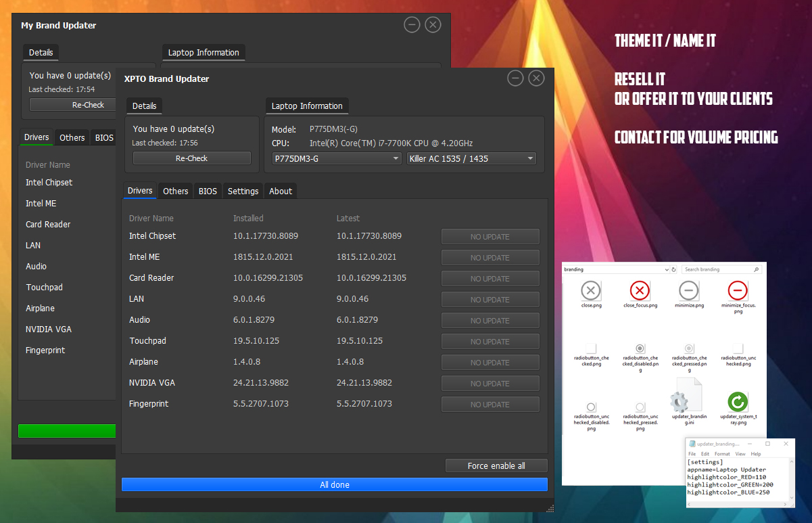Select the radiobutton_unchecked.png file

[737, 347]
